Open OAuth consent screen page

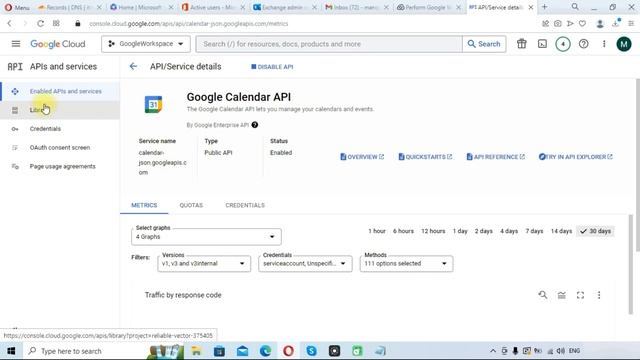coord(60,147)
